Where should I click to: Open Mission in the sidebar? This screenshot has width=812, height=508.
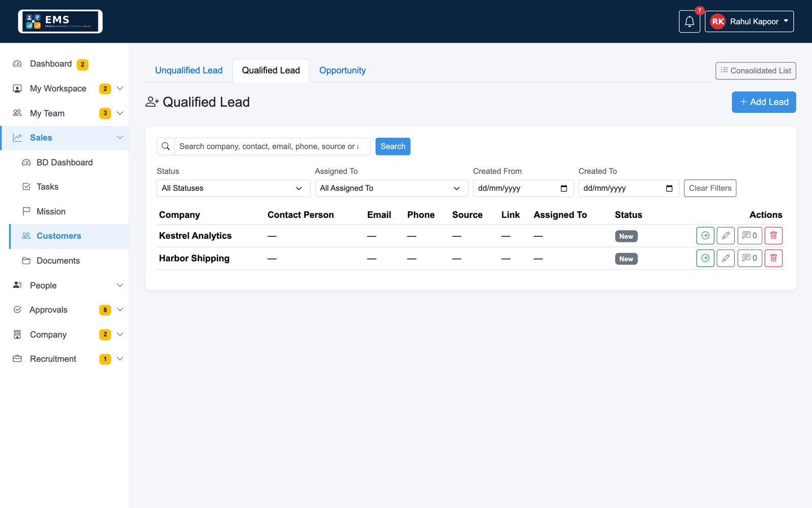click(69, 211)
